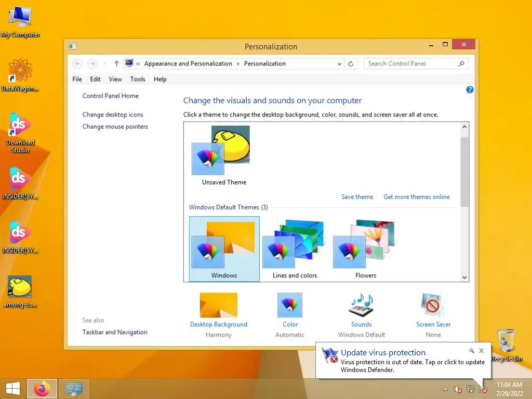Go up one level with the up arrow
Image resolution: width=532 pixels, height=399 pixels.
point(116,63)
